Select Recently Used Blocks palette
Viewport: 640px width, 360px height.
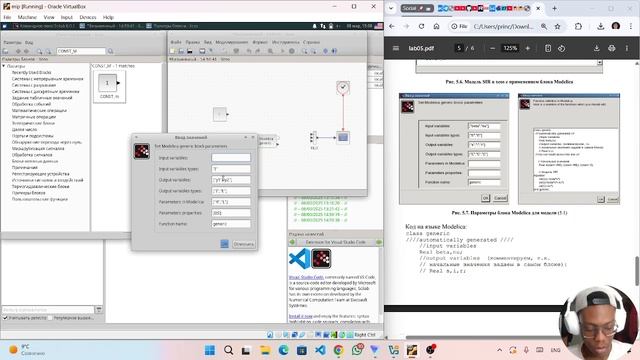coord(31,72)
